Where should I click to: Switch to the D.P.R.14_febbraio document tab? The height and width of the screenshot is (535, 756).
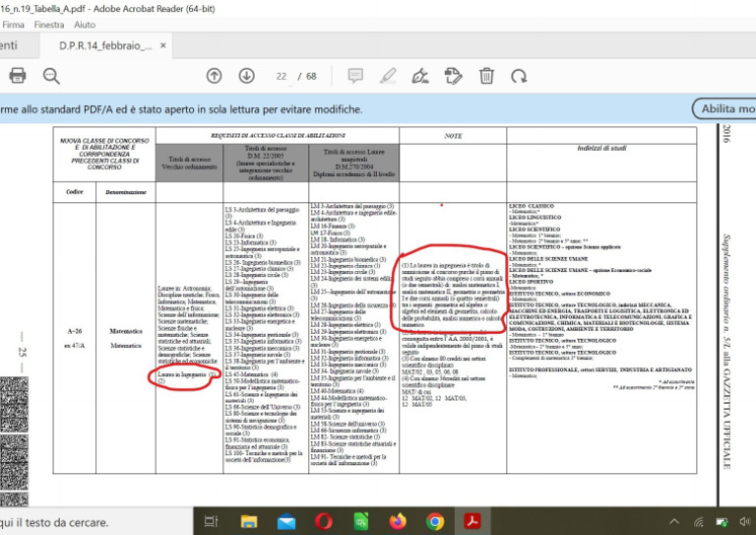105,45
